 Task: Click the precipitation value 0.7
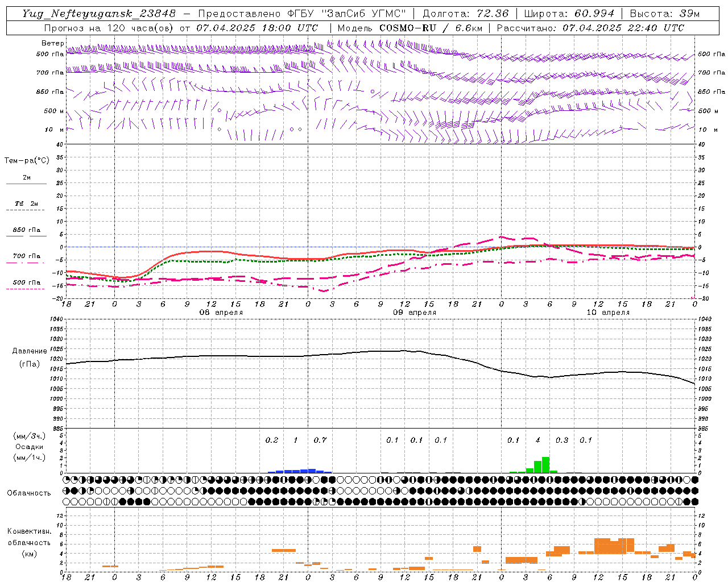[320, 440]
